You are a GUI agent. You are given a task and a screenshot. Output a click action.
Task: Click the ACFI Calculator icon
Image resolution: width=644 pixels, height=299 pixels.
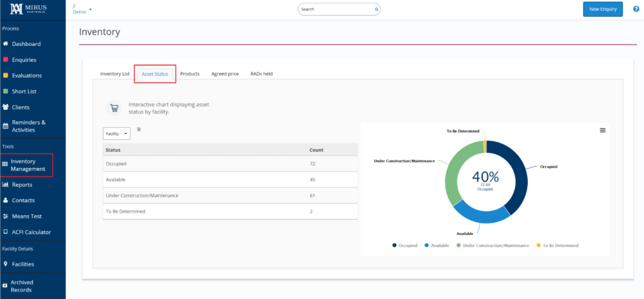tap(6, 232)
